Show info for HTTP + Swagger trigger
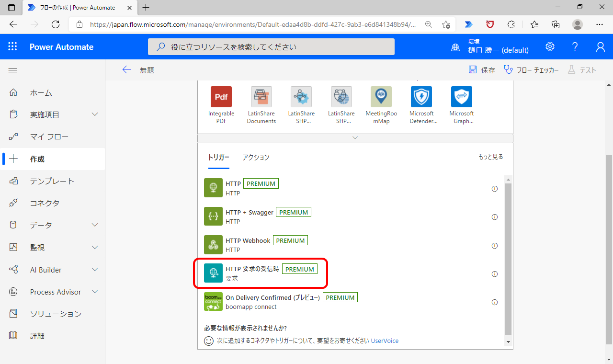Screen dimensions: 613x364 pyautogui.click(x=495, y=217)
